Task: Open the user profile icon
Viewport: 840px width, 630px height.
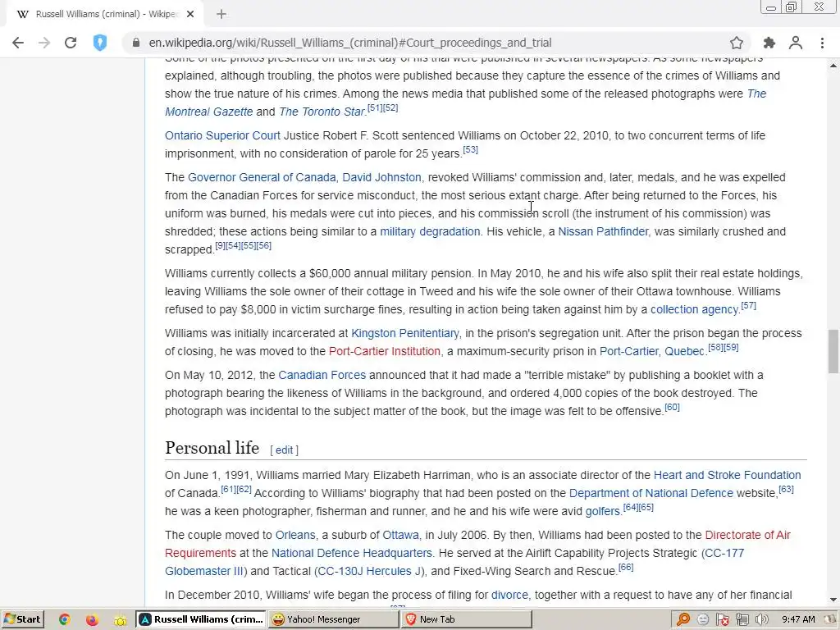Action: coord(796,43)
